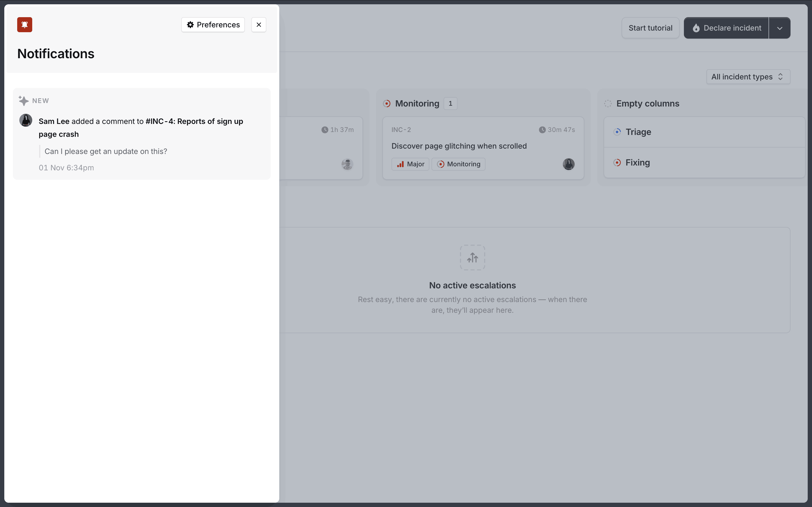Viewport: 812px width, 507px height.
Task: Click the flame icon on Declare incident
Action: [696, 28]
